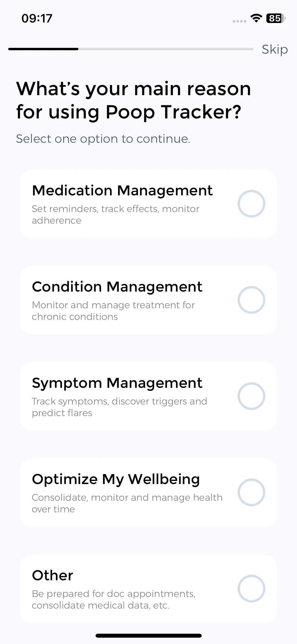The image size is (297, 644).
Task: Pick the Optimize My Wellbeing heading
Action: (116, 479)
